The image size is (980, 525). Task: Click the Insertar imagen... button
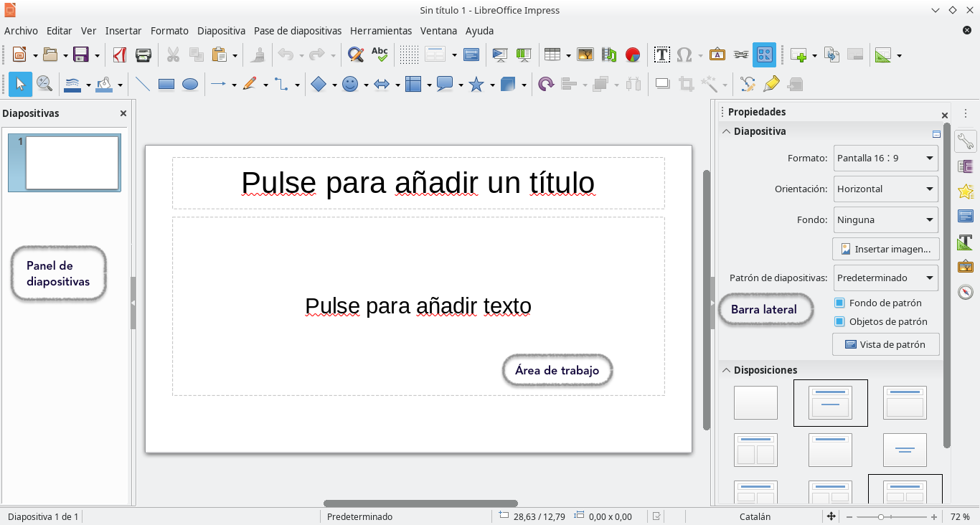pos(886,249)
